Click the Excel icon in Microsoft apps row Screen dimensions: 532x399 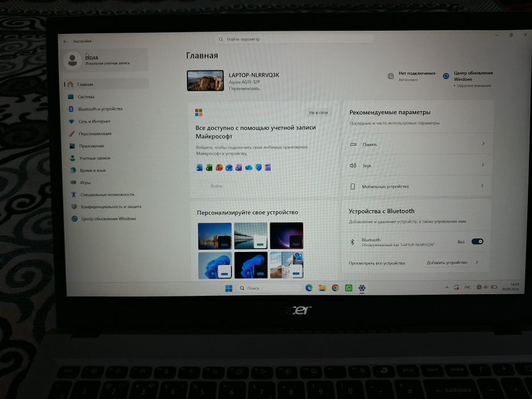pyautogui.click(x=209, y=168)
